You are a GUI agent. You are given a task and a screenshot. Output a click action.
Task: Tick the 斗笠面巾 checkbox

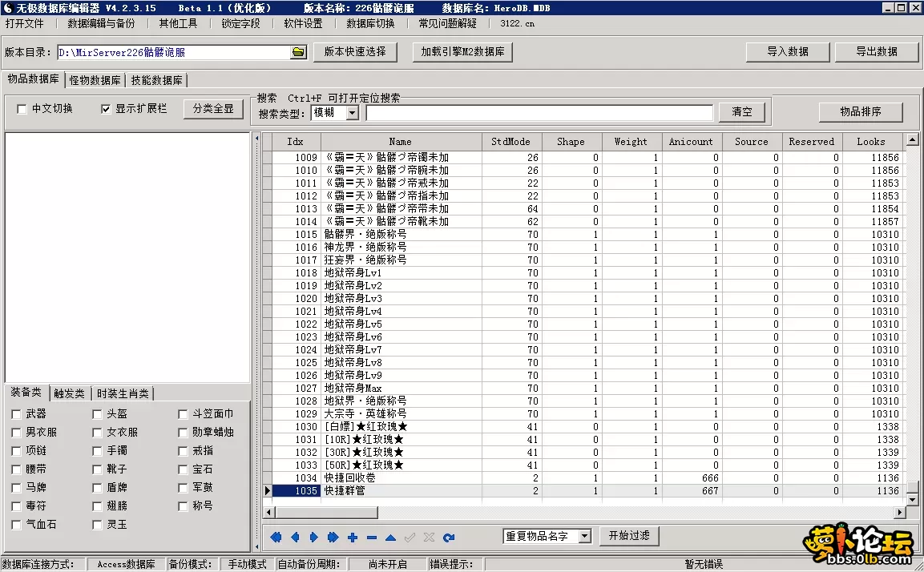coord(183,414)
